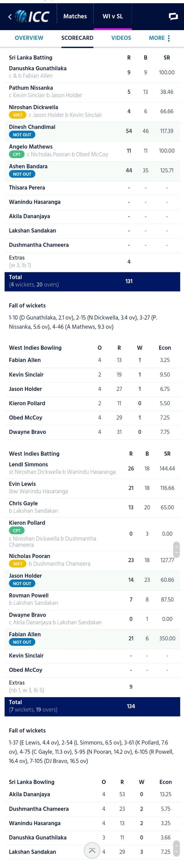Click the scroll handle near Lakshan Sandakan bowling
Viewport: 184px width, 868px height.
(176, 848)
